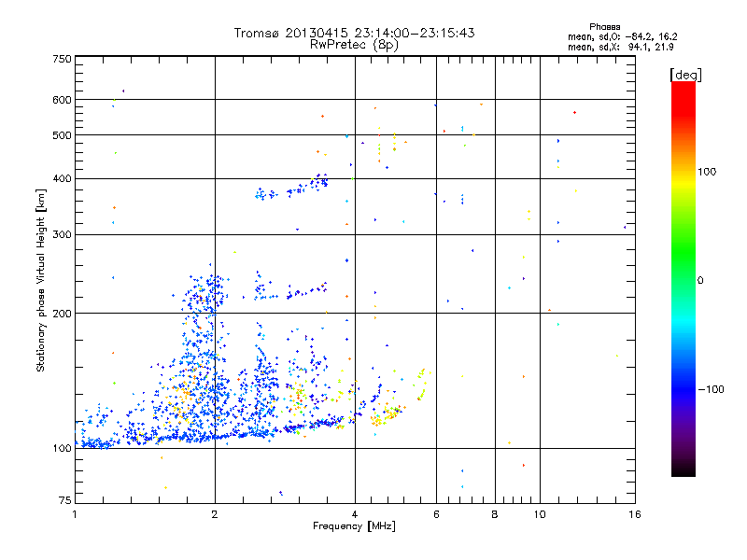The width and height of the screenshot is (747, 560).
Task: Click the x-axis label '8'
Action: pyautogui.click(x=495, y=514)
